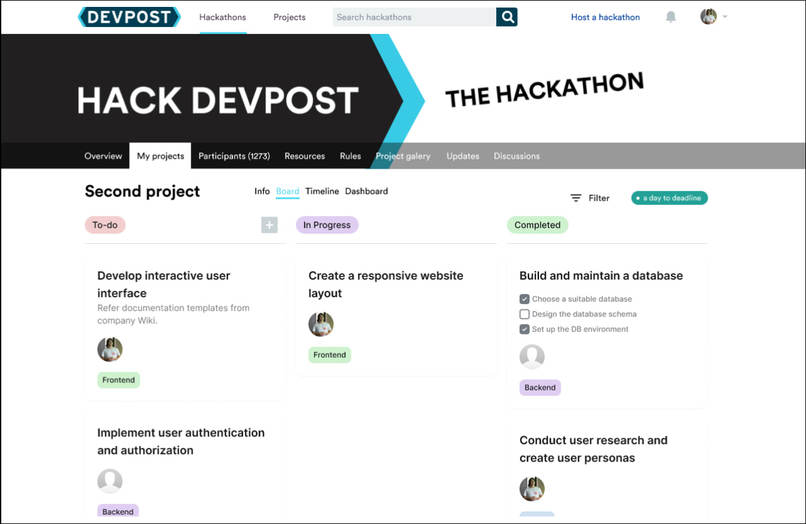The image size is (806, 524).
Task: Click placeholder avatar on Build and maintain a database
Action: 532,357
